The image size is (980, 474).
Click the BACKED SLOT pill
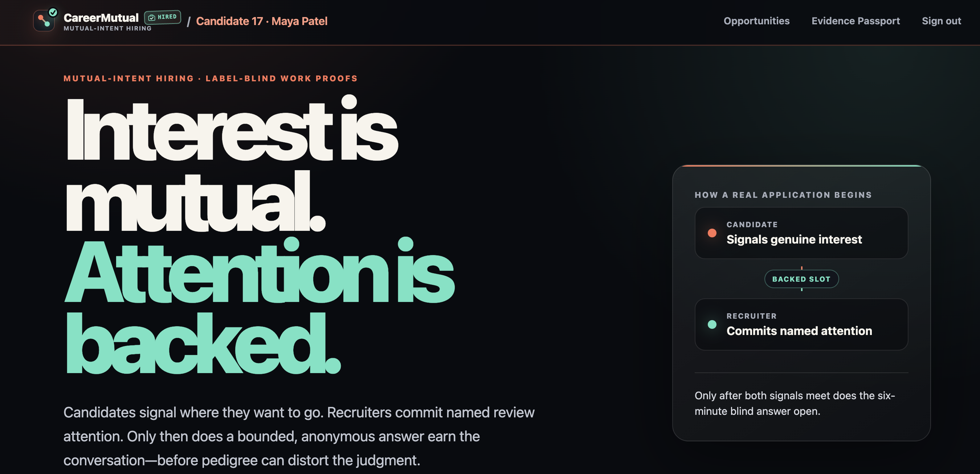pos(801,279)
